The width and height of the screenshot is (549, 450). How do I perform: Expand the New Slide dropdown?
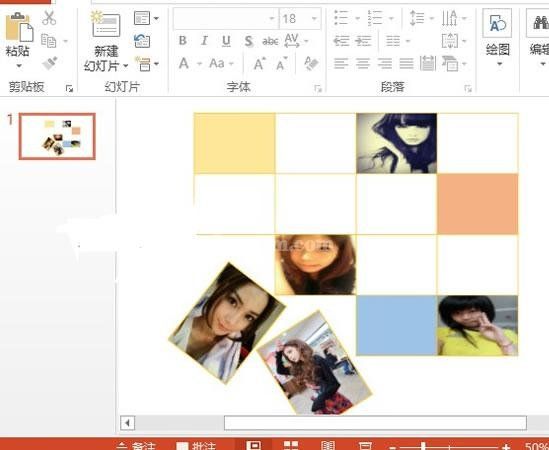[x=125, y=65]
